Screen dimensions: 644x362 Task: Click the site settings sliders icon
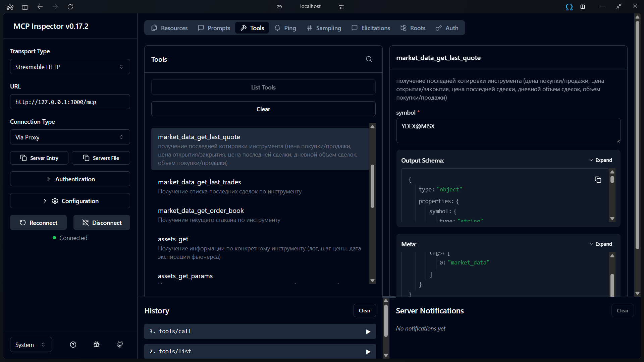coord(341,7)
